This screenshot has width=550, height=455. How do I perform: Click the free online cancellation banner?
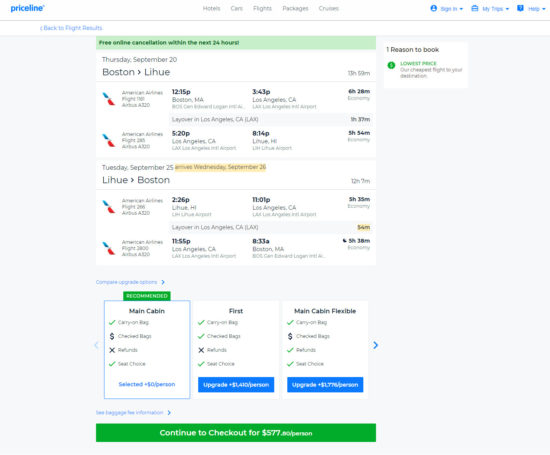(x=236, y=42)
